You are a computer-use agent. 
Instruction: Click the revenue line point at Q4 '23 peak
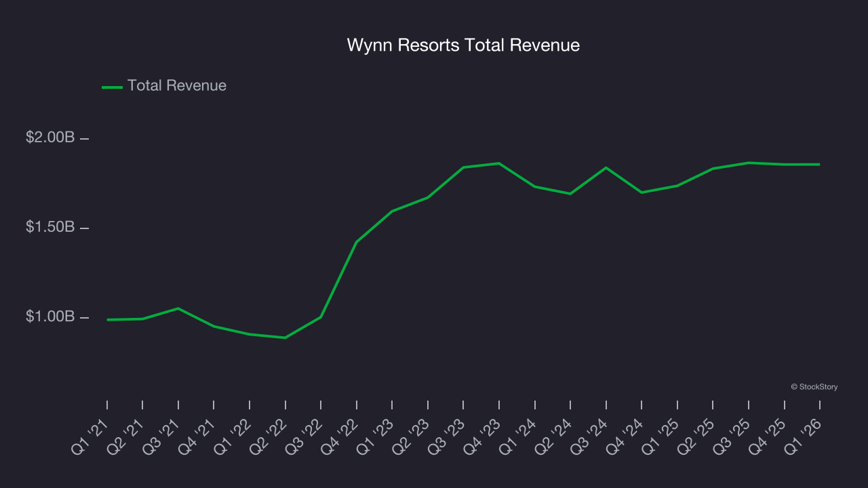coord(499,163)
